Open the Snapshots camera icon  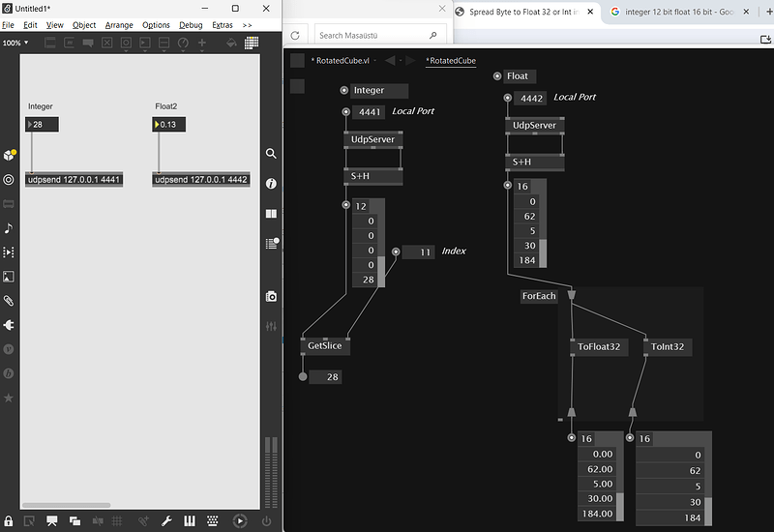pos(271,296)
